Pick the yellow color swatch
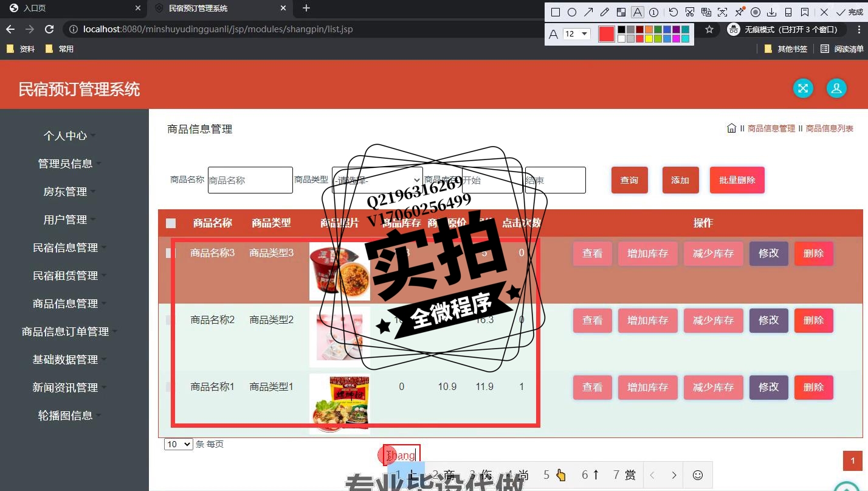Screen dimensions: 868x491 [x=649, y=39]
